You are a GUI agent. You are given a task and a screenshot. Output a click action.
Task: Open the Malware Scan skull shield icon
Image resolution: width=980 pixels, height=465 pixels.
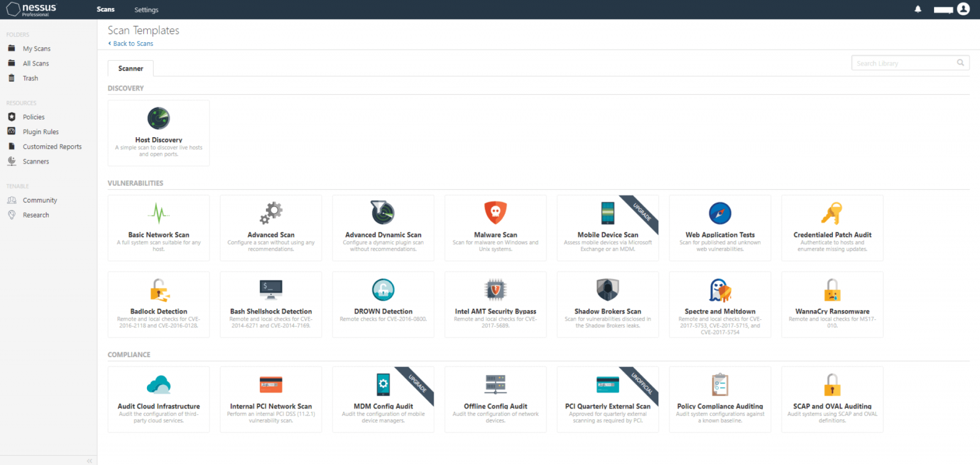tap(496, 213)
